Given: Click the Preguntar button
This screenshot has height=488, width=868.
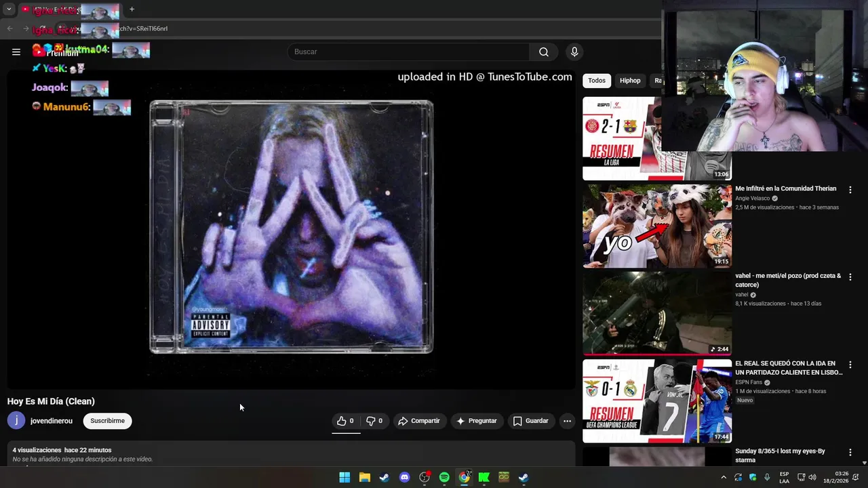Looking at the screenshot, I should click(477, 421).
